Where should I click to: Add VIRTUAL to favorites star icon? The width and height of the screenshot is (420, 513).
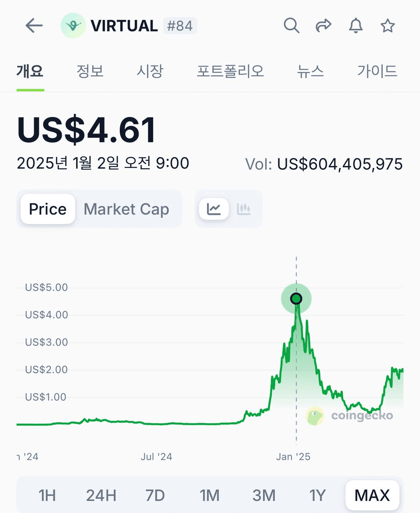point(388,26)
